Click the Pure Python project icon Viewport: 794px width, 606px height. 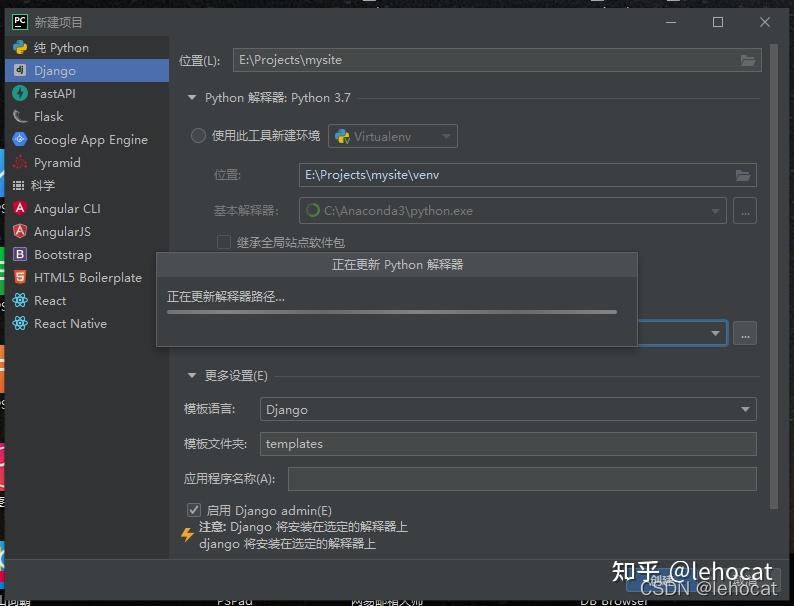[20, 48]
